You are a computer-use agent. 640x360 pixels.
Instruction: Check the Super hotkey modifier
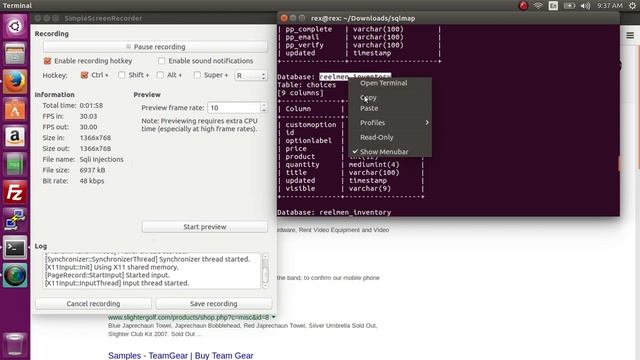click(x=197, y=75)
